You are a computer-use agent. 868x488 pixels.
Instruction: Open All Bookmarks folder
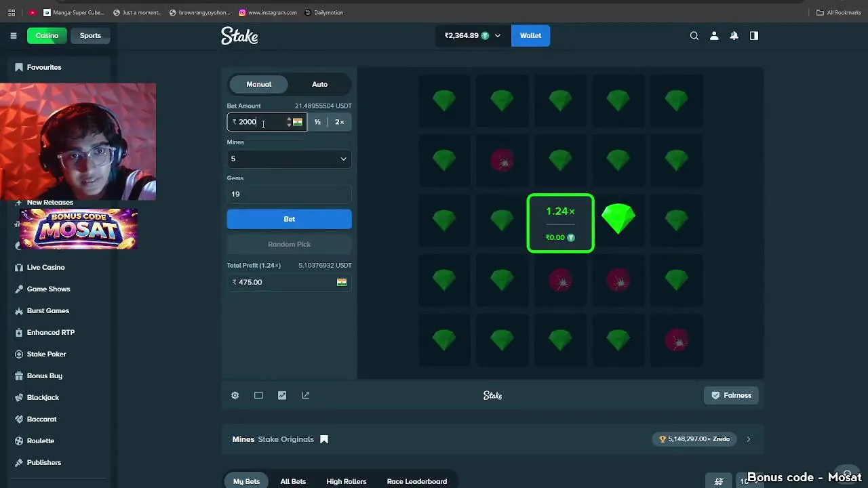click(x=839, y=12)
